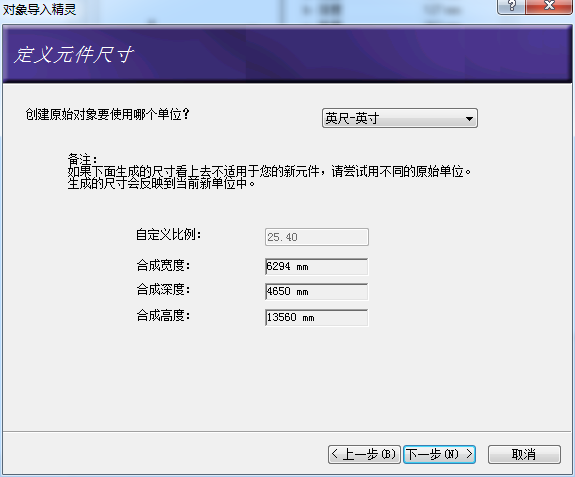Focus the 合成深度 field with 4650 mm
The height and width of the screenshot is (477, 575).
point(317,291)
